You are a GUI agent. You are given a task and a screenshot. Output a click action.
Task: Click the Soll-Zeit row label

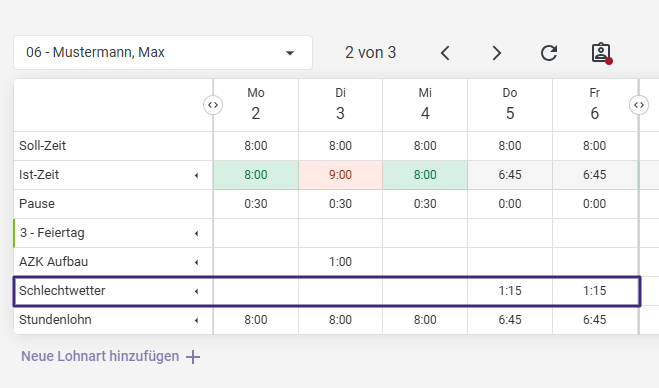coord(42,146)
